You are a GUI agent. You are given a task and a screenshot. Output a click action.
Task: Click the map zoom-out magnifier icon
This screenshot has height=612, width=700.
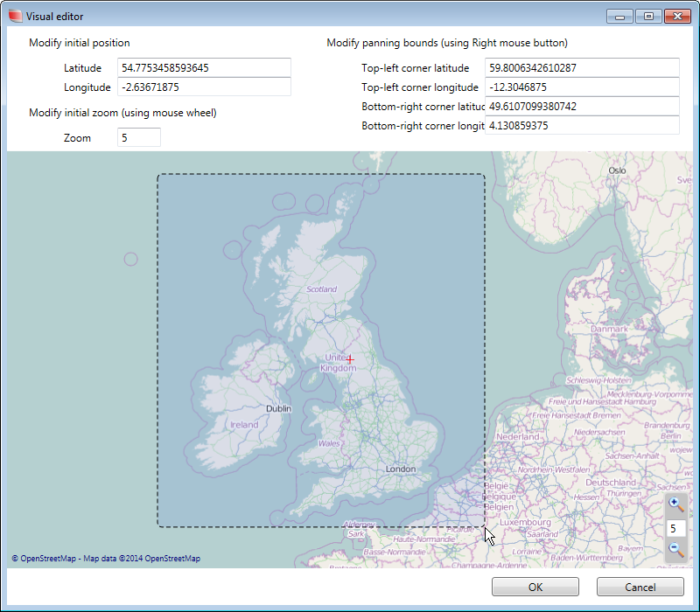pos(675,549)
